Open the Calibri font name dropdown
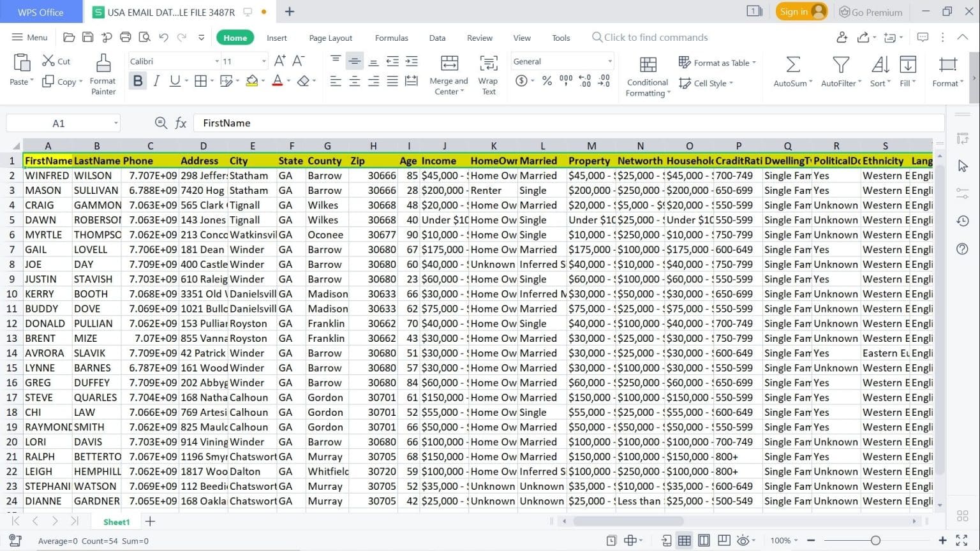Viewport: 980px width, 551px height. [217, 61]
